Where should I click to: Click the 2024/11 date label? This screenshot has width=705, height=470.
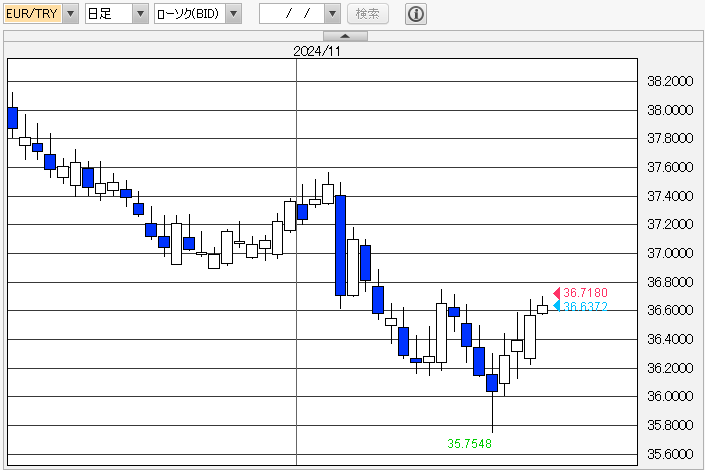[317, 51]
